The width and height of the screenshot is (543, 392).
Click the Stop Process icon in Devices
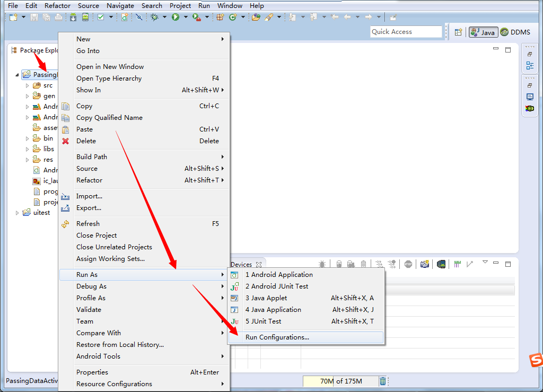(x=408, y=264)
